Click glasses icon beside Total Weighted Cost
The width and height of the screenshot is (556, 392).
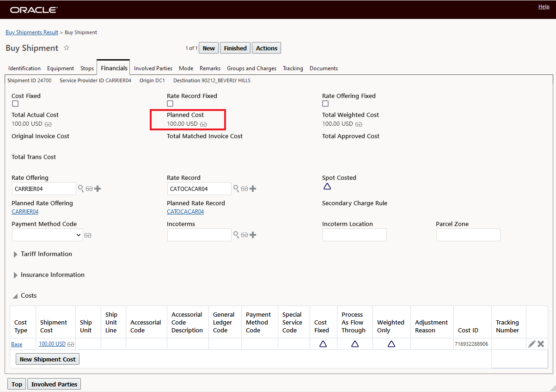(x=359, y=124)
